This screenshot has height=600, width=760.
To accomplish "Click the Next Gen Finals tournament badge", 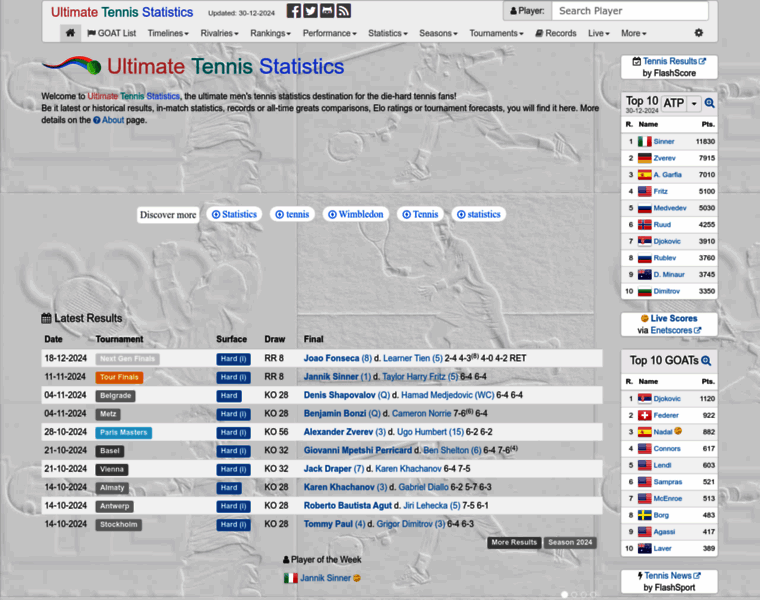I will (x=127, y=359).
